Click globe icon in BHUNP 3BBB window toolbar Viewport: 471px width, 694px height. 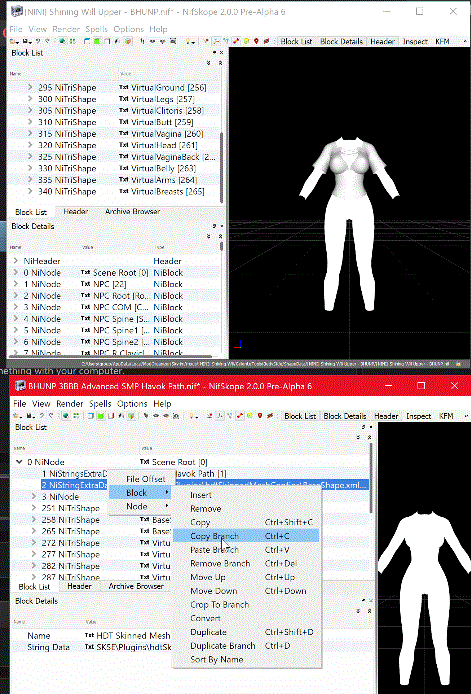point(66,416)
